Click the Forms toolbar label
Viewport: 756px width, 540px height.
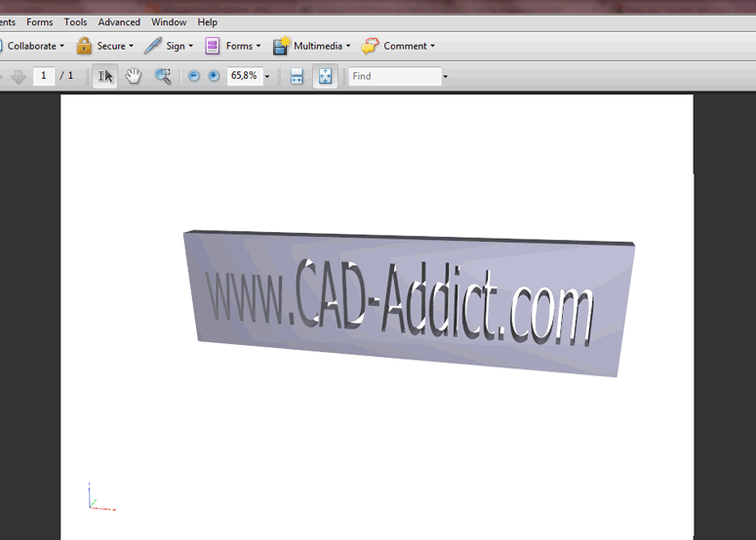pos(239,46)
